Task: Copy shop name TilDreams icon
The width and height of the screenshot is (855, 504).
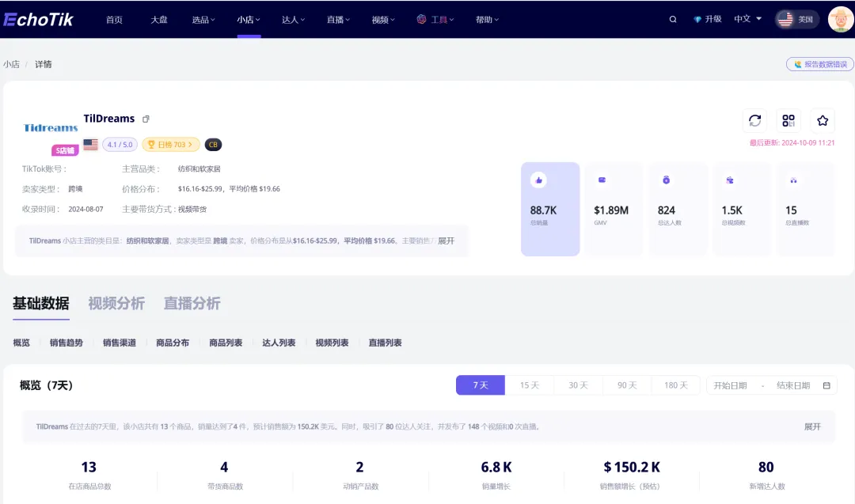Action: click(146, 119)
